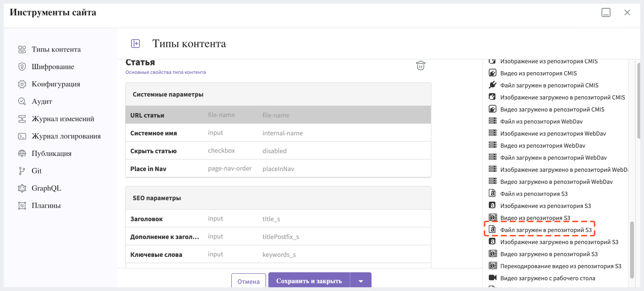
Task: Open Аудит in sidebar menu
Action: coord(42,101)
